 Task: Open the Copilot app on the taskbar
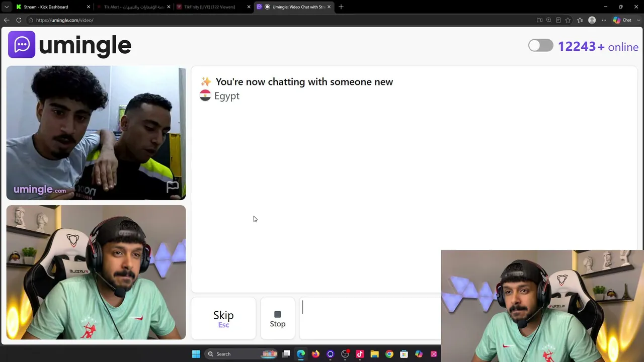tap(419, 354)
